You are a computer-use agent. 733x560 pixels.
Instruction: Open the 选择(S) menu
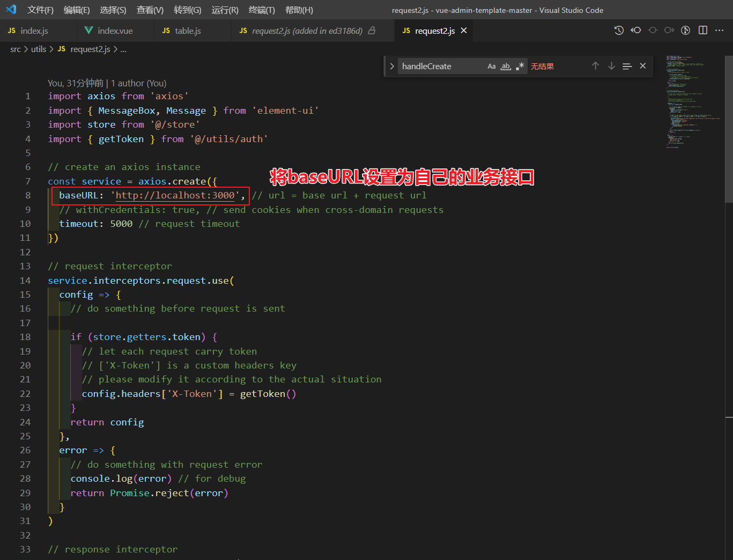[113, 10]
